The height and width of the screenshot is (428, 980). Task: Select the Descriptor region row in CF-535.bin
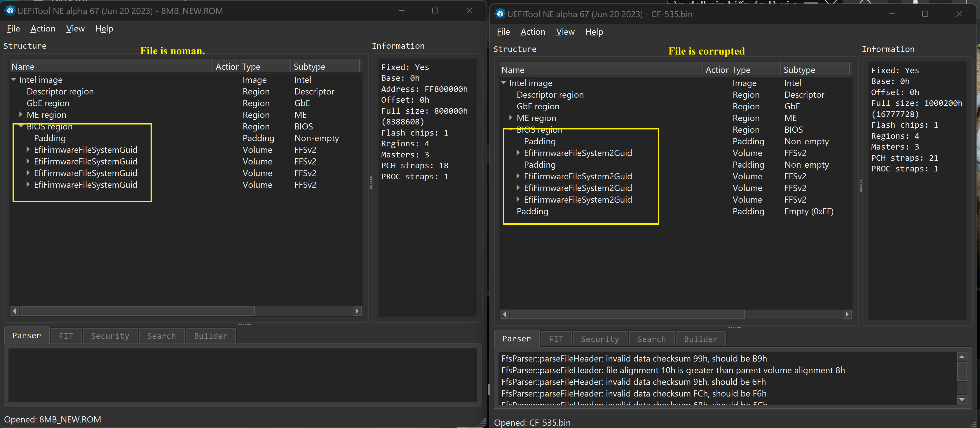click(550, 95)
